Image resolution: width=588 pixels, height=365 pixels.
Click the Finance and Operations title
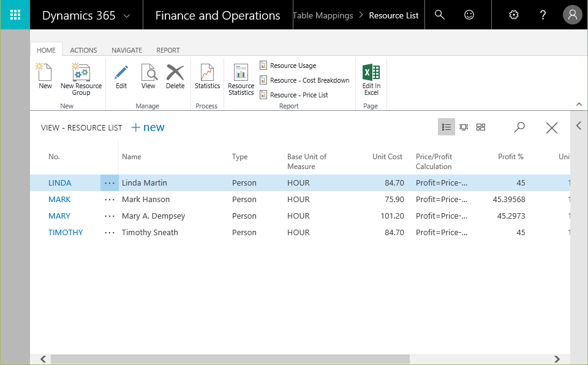pyautogui.click(x=217, y=15)
